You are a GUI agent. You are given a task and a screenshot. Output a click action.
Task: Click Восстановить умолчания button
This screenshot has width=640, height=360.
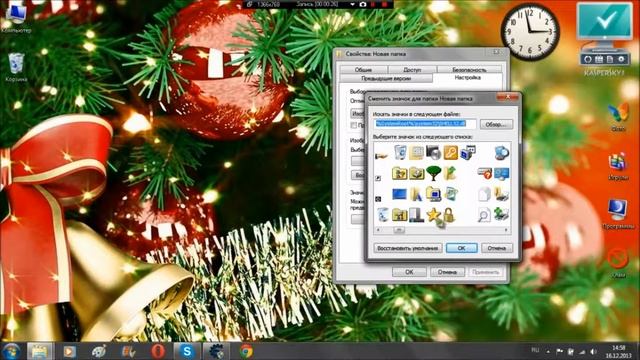point(408,248)
